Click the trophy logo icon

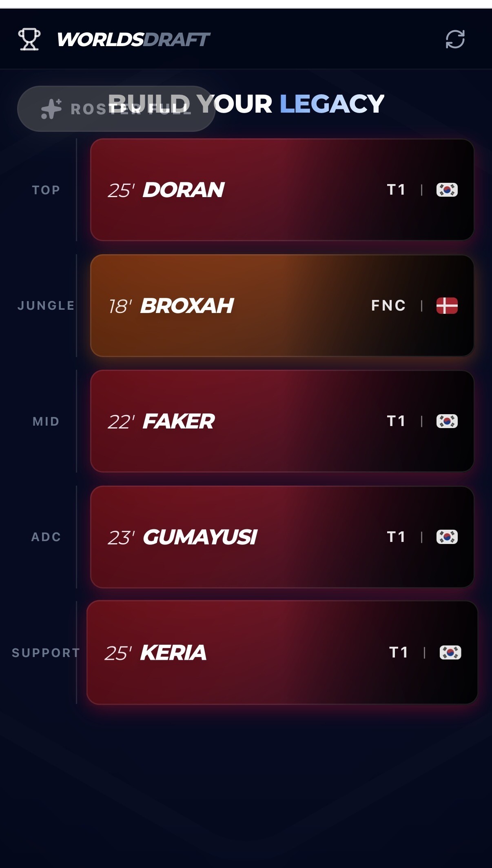pyautogui.click(x=29, y=39)
